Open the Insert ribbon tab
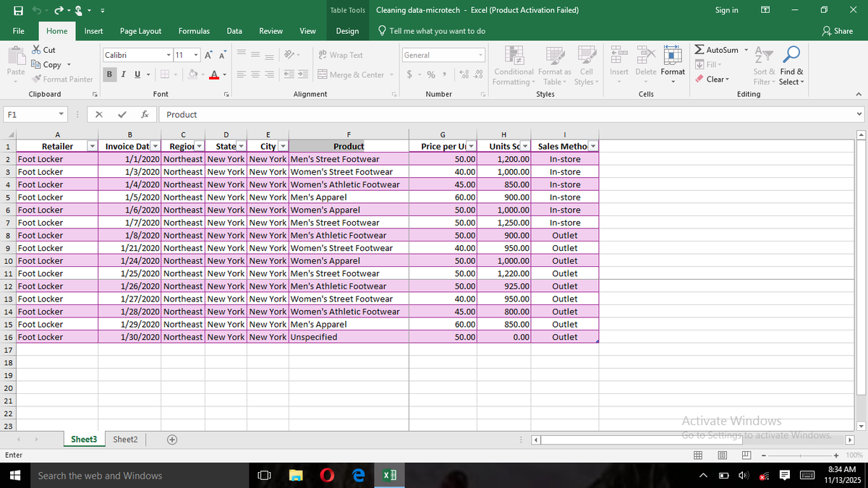 pos(93,31)
